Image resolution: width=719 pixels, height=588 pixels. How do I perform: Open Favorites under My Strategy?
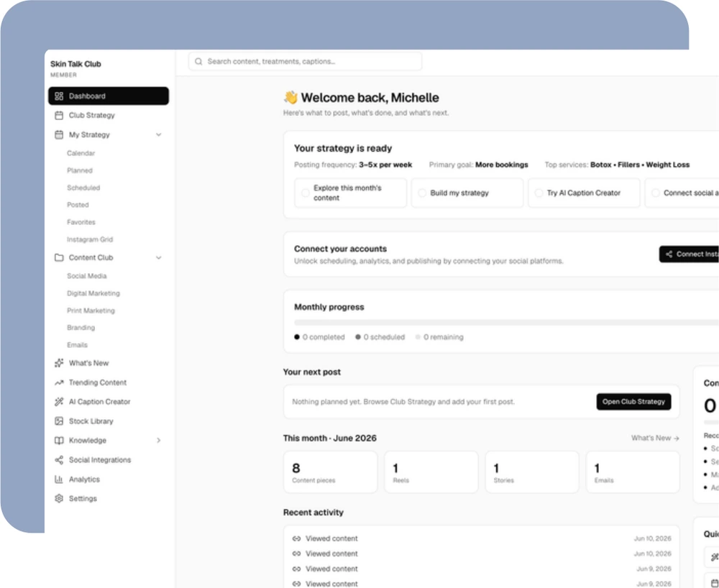(81, 222)
